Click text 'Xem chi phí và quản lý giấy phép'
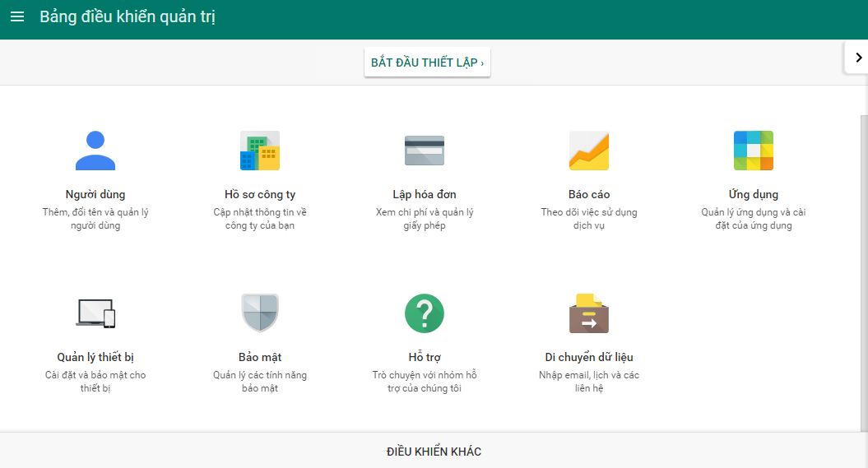Image resolution: width=868 pixels, height=468 pixels. tap(425, 219)
